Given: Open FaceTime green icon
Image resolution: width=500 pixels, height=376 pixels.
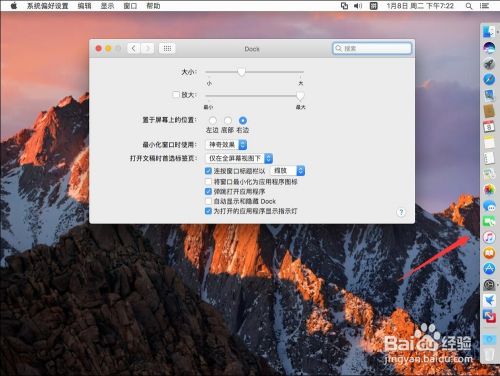Looking at the screenshot, I should click(489, 221).
